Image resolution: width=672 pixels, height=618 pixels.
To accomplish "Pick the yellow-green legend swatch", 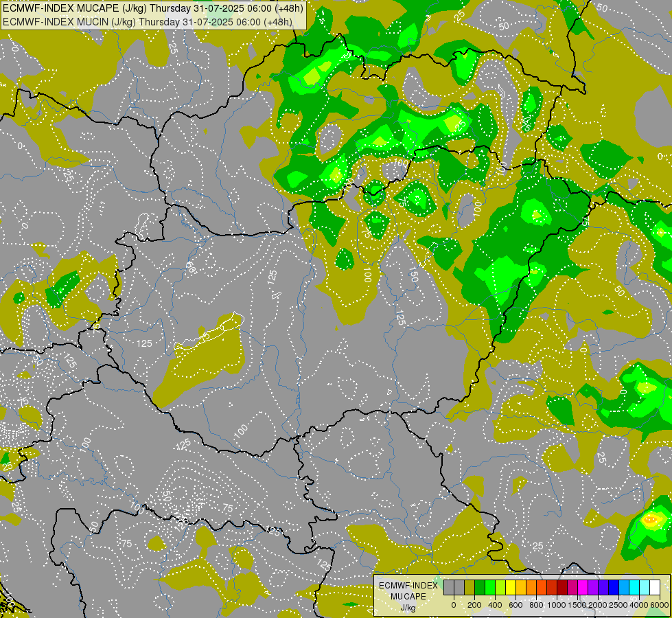I will coord(500,587).
